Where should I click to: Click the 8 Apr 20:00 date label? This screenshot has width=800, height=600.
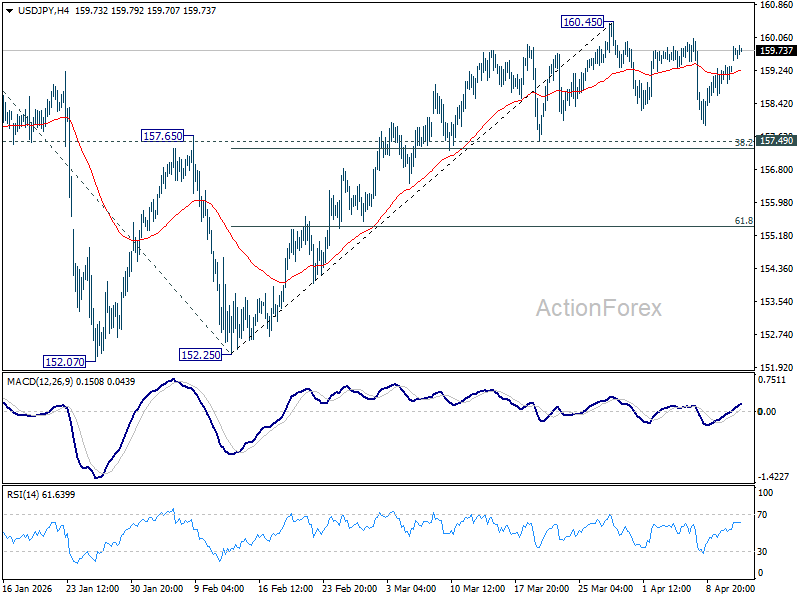pyautogui.click(x=731, y=589)
